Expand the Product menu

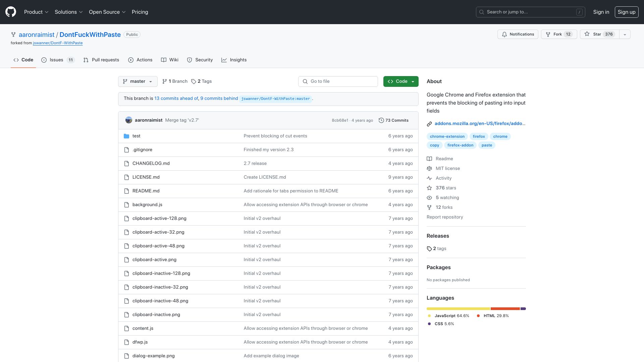[x=36, y=12]
